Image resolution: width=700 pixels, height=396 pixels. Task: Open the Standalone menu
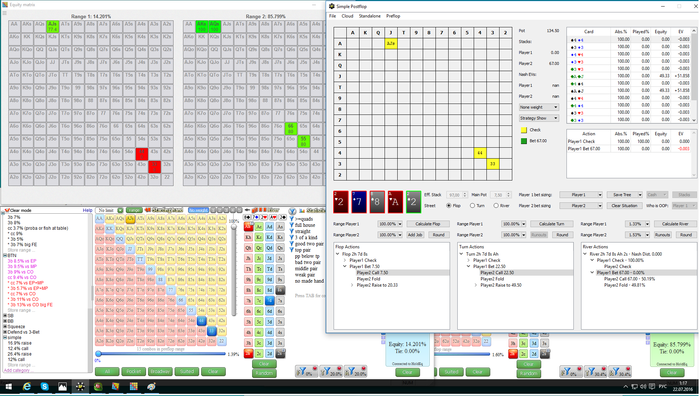(x=370, y=16)
